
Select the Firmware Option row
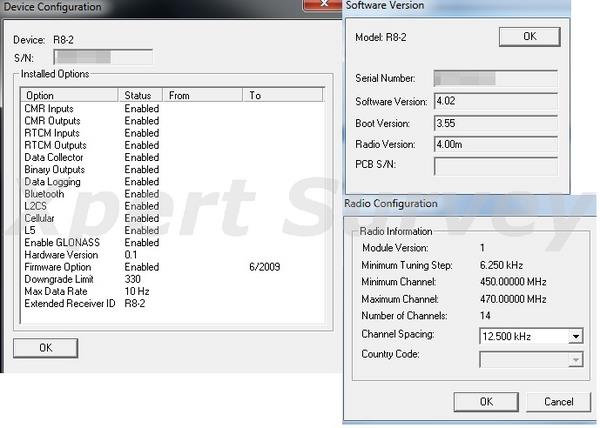coord(60,267)
